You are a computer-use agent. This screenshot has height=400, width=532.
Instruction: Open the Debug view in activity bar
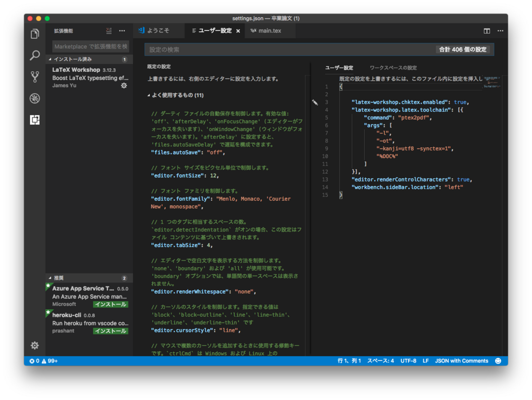coord(35,98)
